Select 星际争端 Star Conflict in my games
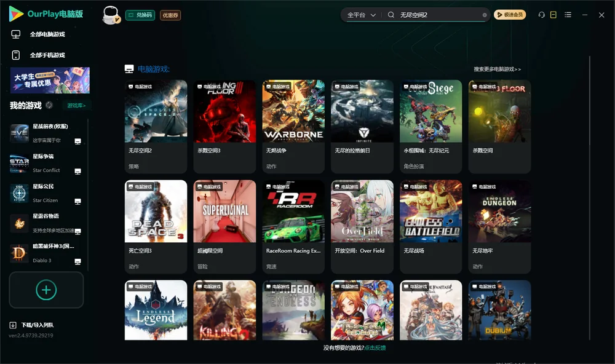Viewport: 615px width, 364px height. [46, 163]
